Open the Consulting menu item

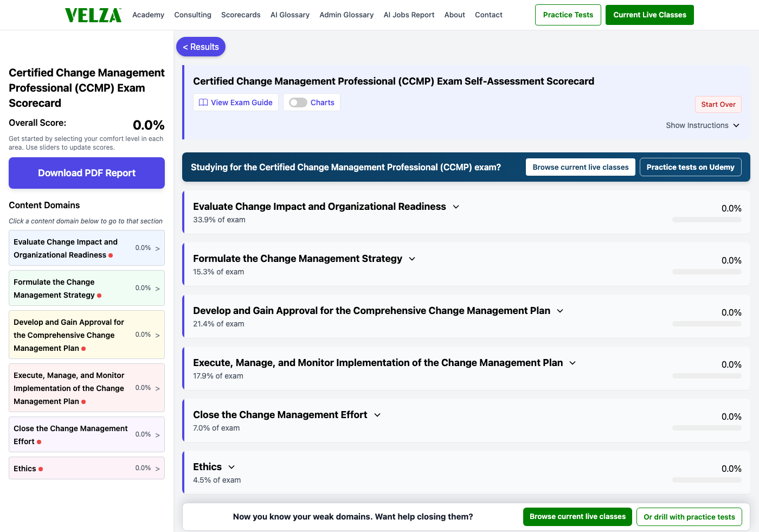(x=192, y=15)
